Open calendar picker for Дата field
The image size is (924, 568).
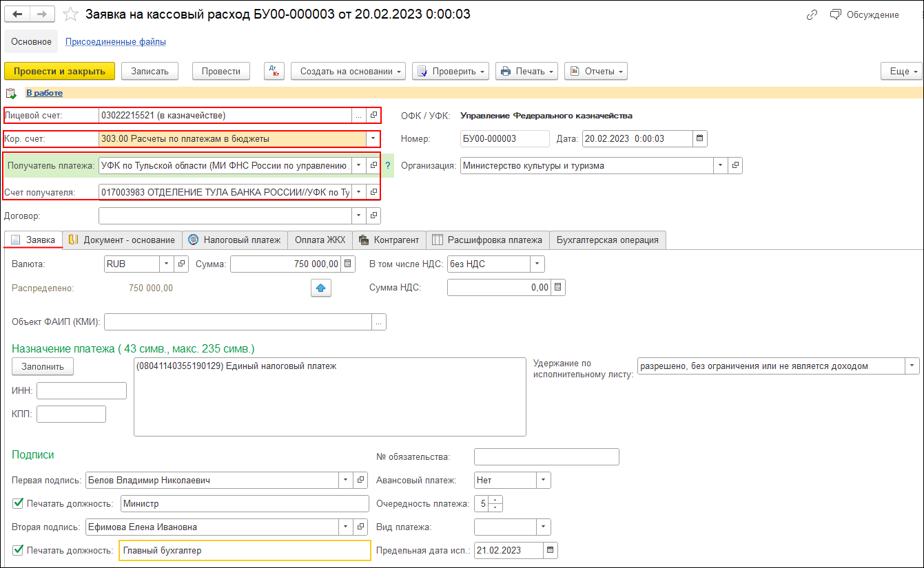click(x=700, y=138)
